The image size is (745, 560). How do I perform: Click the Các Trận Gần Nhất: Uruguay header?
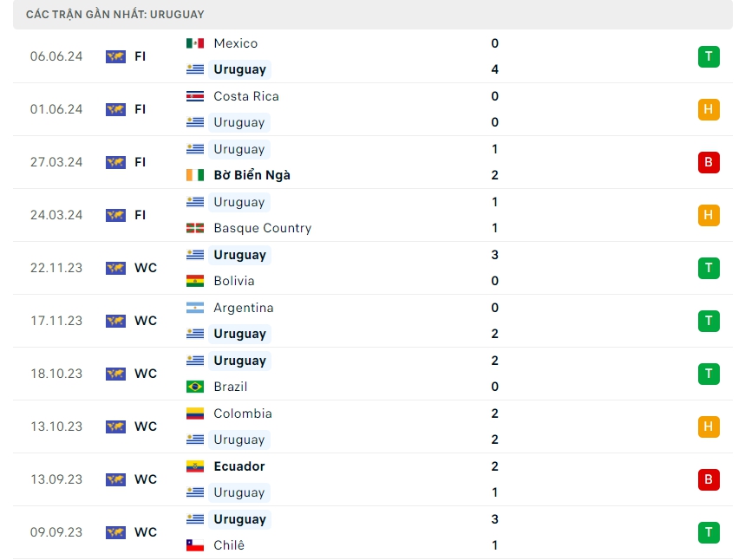point(115,15)
